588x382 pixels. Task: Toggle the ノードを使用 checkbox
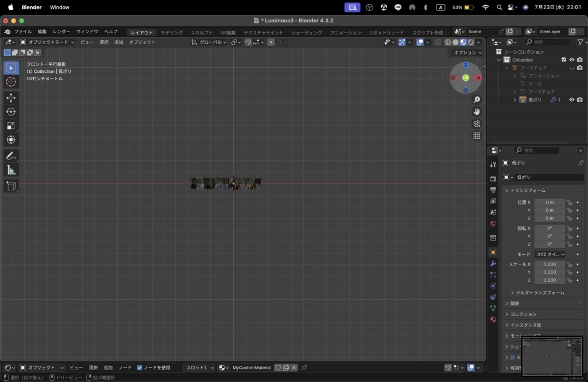click(140, 368)
